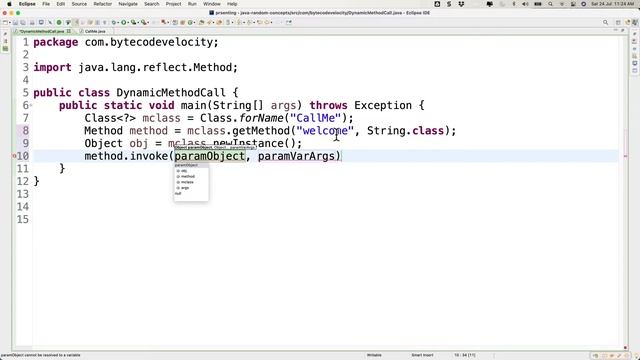Click the New file toolbar icon

point(5,22)
